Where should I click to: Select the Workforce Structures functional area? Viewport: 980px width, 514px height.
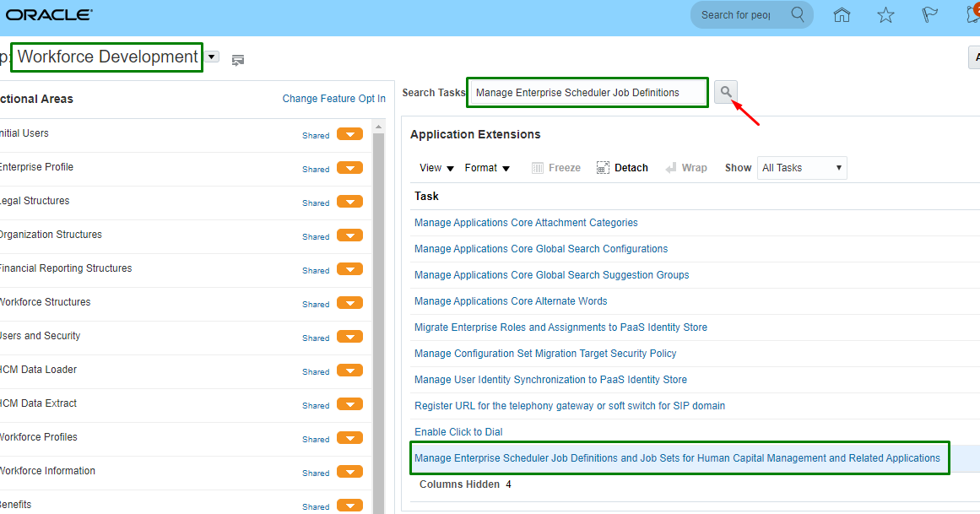point(46,301)
